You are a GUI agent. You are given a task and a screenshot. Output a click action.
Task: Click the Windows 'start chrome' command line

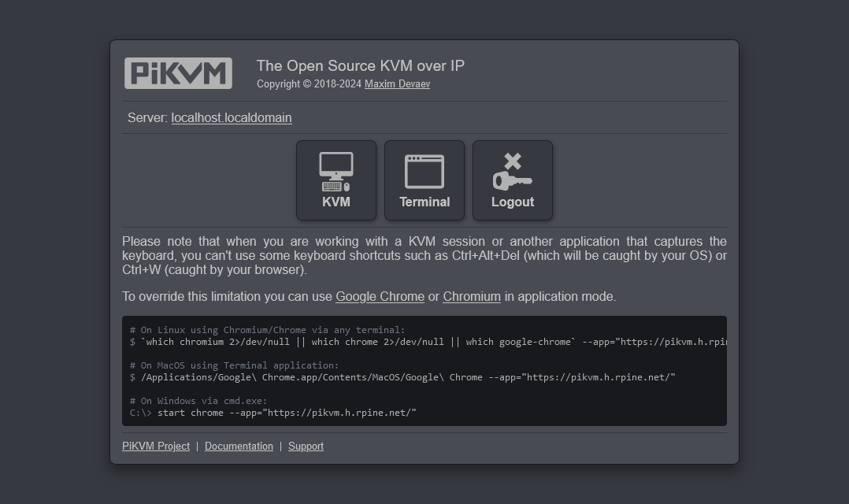pos(286,413)
